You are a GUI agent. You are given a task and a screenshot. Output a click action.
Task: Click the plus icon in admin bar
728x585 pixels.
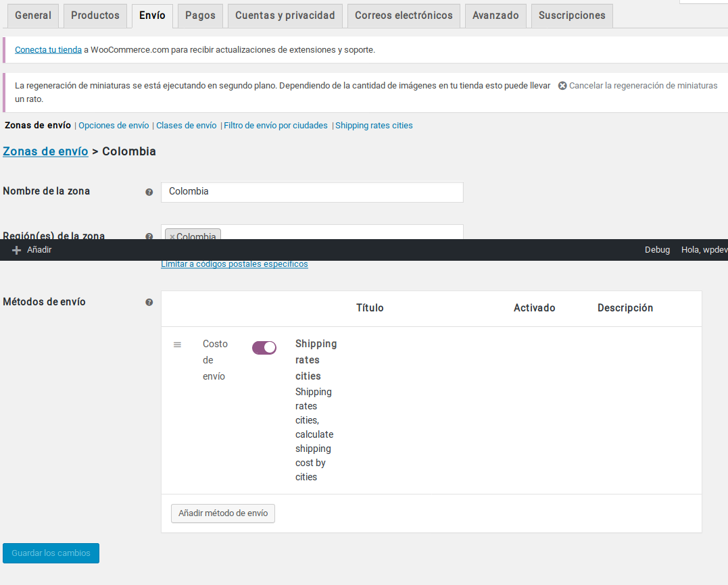pyautogui.click(x=16, y=250)
